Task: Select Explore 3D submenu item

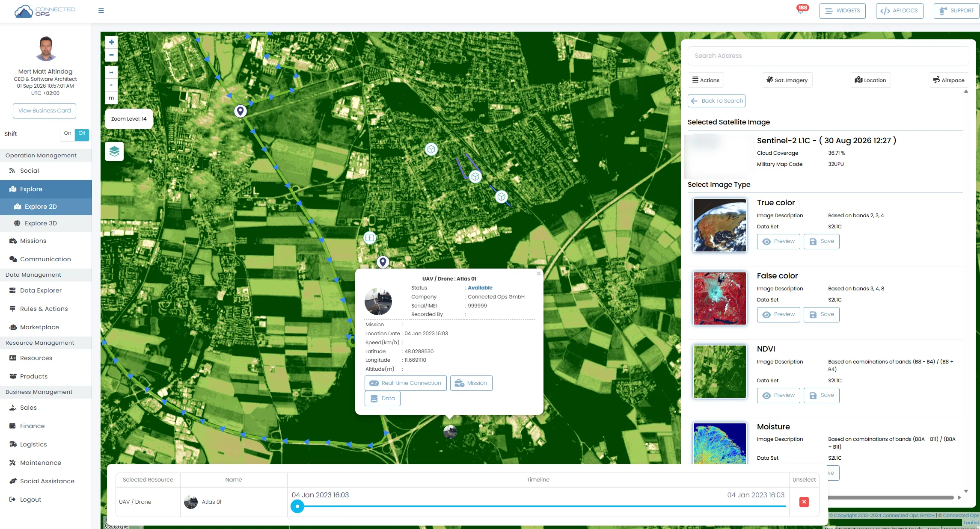Action: point(46,223)
